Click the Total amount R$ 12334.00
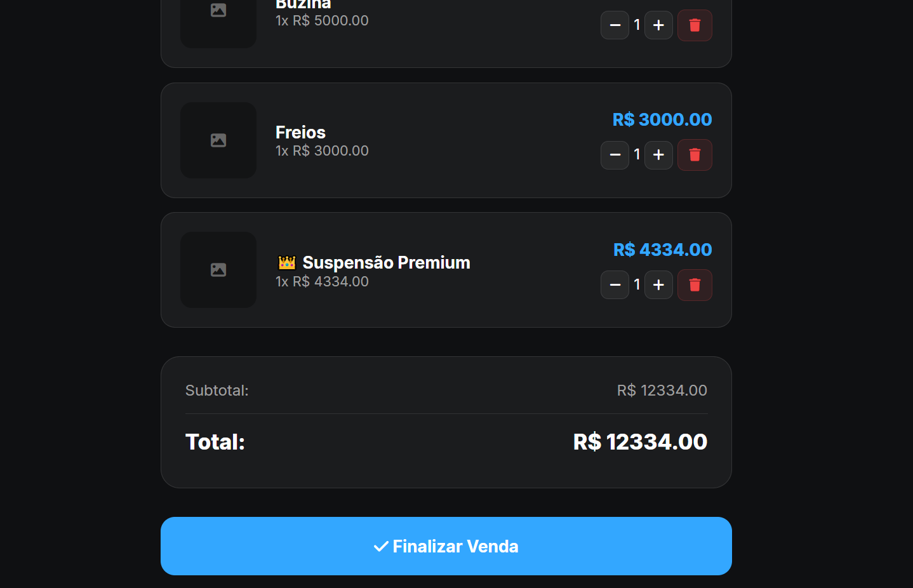The width and height of the screenshot is (913, 588). 640,442
